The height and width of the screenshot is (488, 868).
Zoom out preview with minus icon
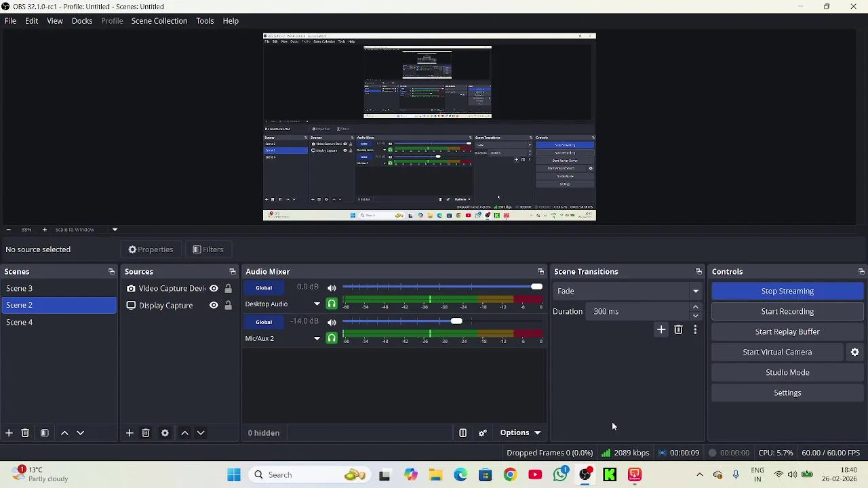pyautogui.click(x=8, y=230)
